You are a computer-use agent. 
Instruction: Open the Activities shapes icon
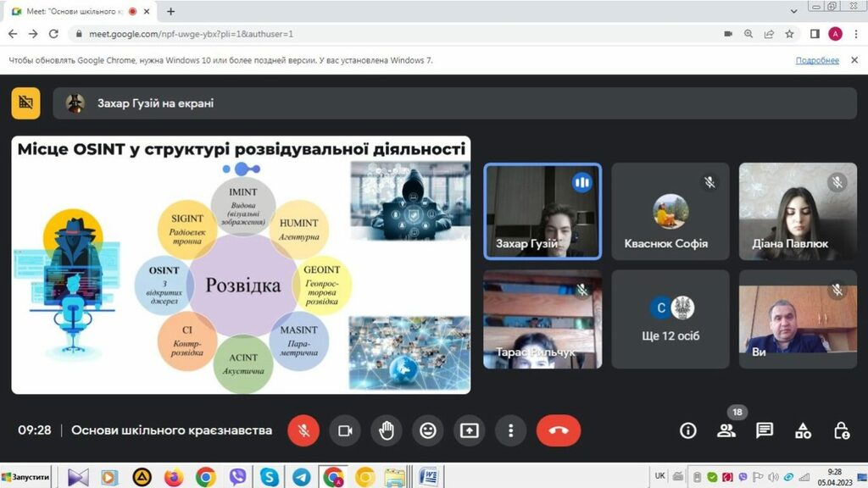click(803, 430)
